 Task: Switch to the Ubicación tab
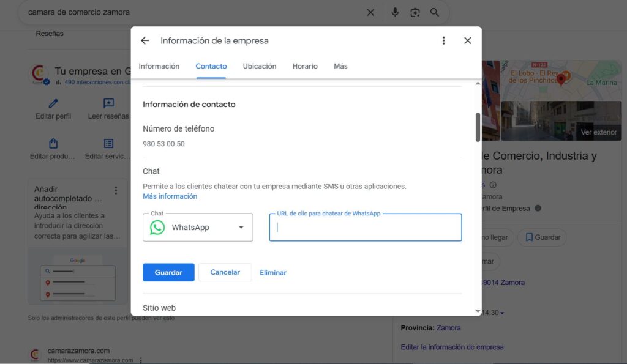[x=260, y=66]
